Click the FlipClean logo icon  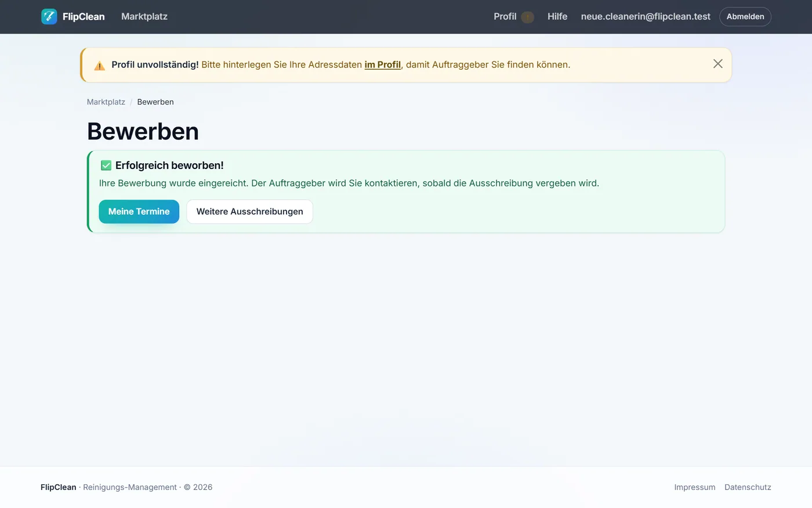(49, 16)
